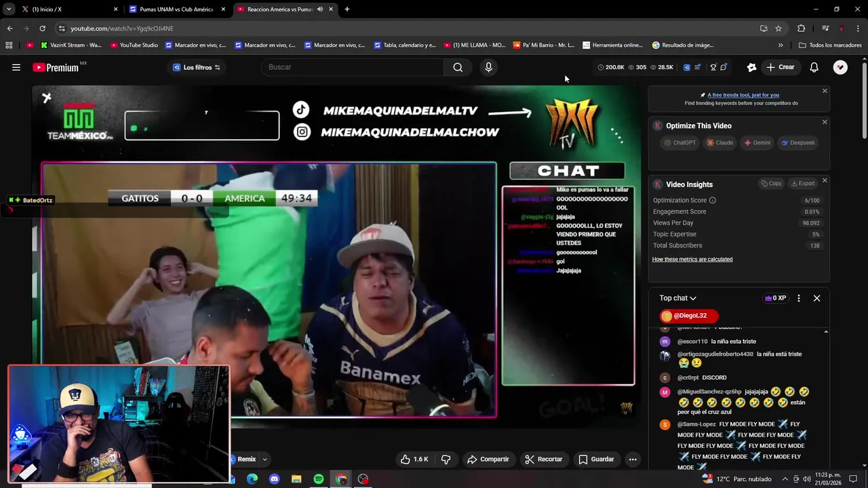
Task: Show hidden system tray icons
Action: click(x=785, y=479)
